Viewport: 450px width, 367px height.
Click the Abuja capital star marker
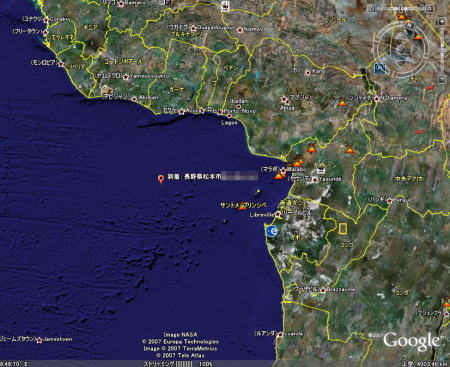point(284,100)
